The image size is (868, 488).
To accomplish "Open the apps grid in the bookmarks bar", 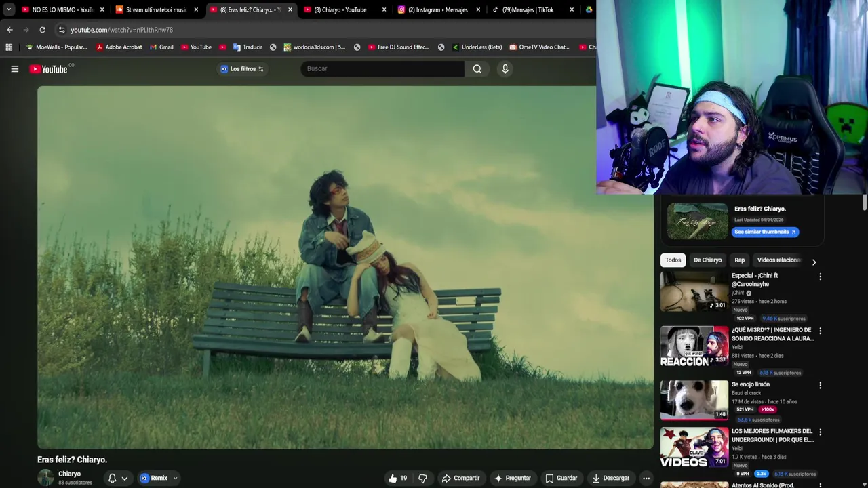I will pos(9,47).
